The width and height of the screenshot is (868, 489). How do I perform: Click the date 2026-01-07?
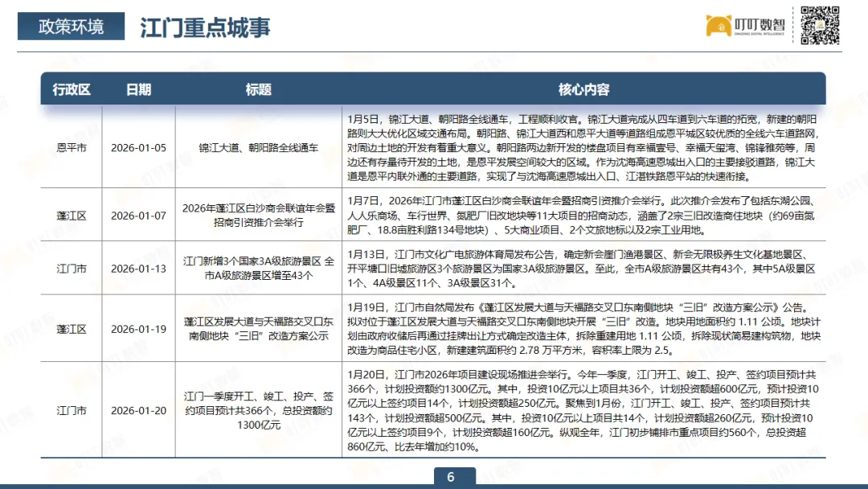coord(138,216)
